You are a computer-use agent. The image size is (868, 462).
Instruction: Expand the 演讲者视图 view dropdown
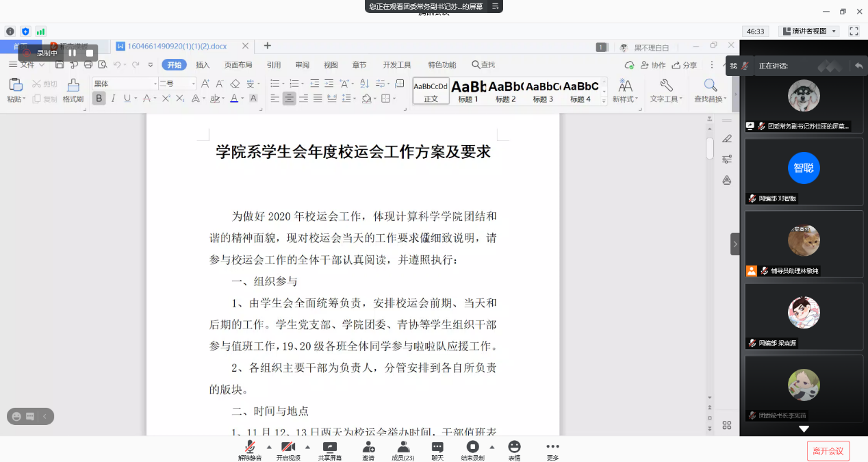(809, 31)
